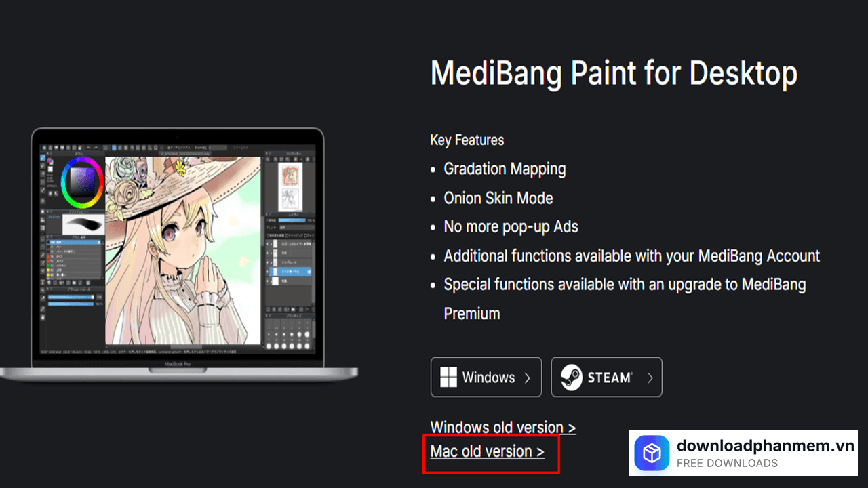Open the STEAM download button
The height and width of the screenshot is (488, 868).
coord(607,377)
